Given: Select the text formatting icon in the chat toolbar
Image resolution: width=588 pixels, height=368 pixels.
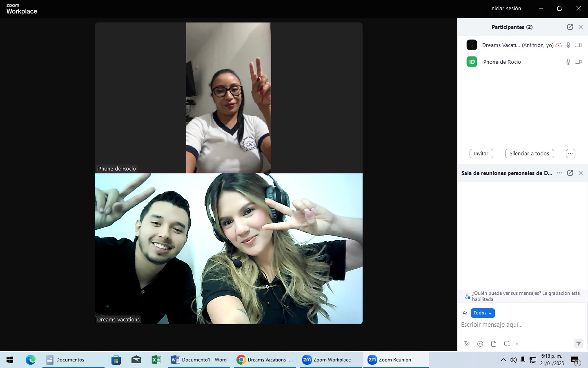Looking at the screenshot, I should pyautogui.click(x=467, y=344).
